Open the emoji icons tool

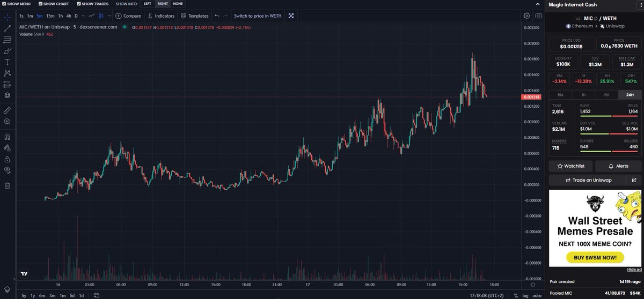[8, 95]
